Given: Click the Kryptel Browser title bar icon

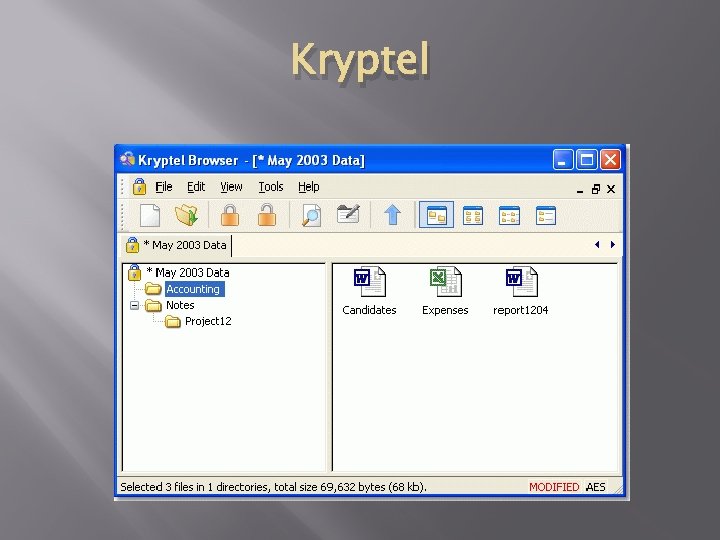Looking at the screenshot, I should tap(127, 159).
